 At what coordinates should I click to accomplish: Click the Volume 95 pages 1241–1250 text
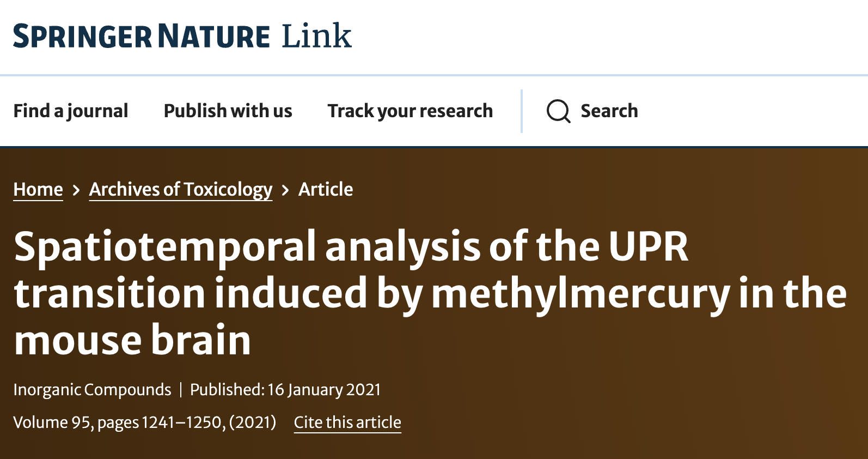[x=144, y=422]
